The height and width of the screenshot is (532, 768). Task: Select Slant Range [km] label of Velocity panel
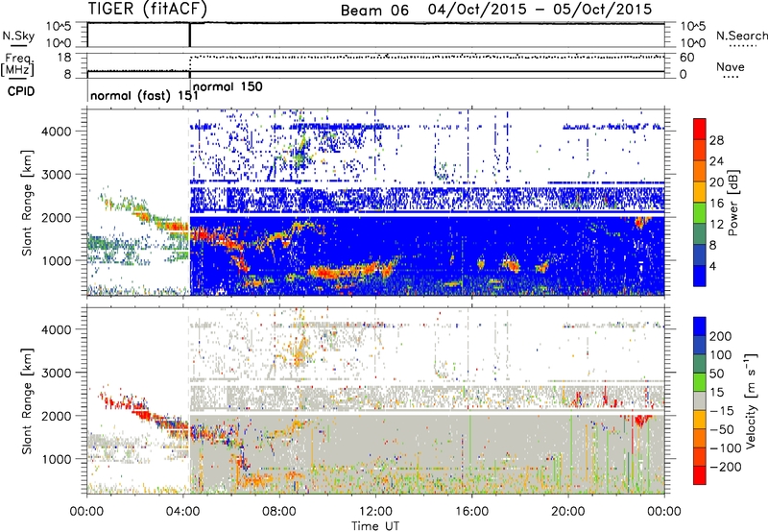pos(27,400)
